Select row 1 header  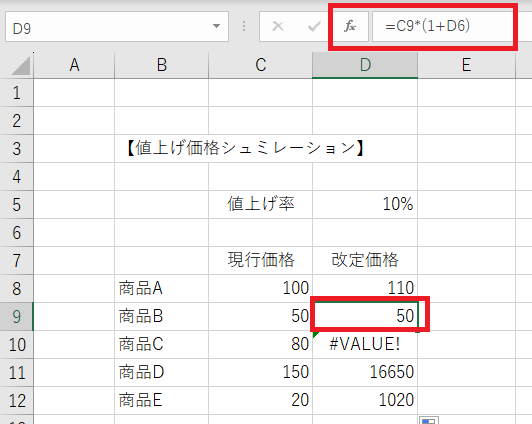click(x=17, y=93)
